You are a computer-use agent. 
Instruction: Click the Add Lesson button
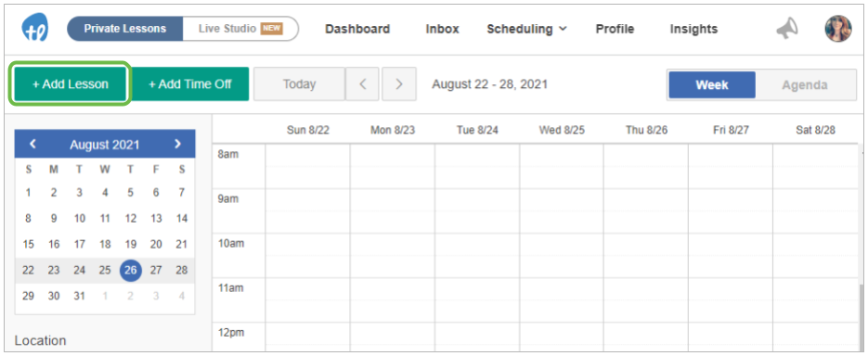coord(71,84)
